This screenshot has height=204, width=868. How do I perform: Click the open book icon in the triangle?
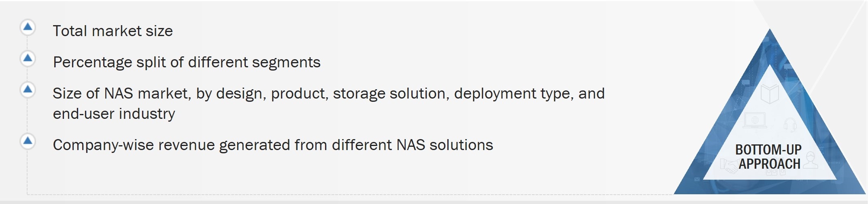point(769,94)
